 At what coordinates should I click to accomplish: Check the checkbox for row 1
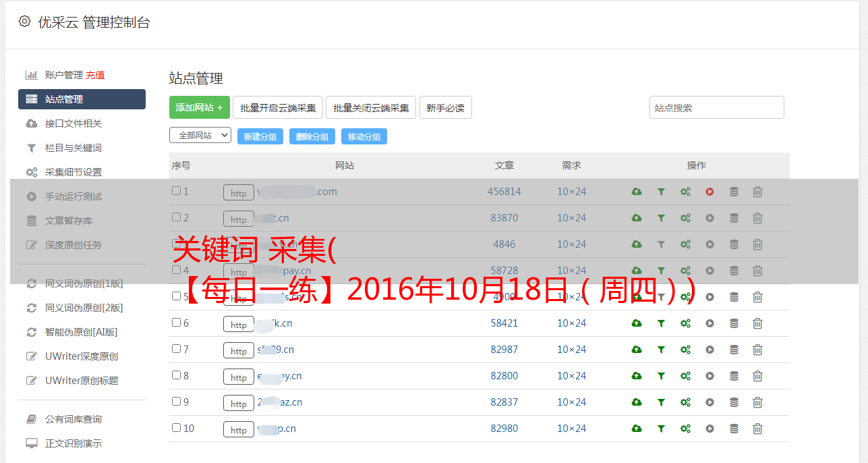[176, 191]
